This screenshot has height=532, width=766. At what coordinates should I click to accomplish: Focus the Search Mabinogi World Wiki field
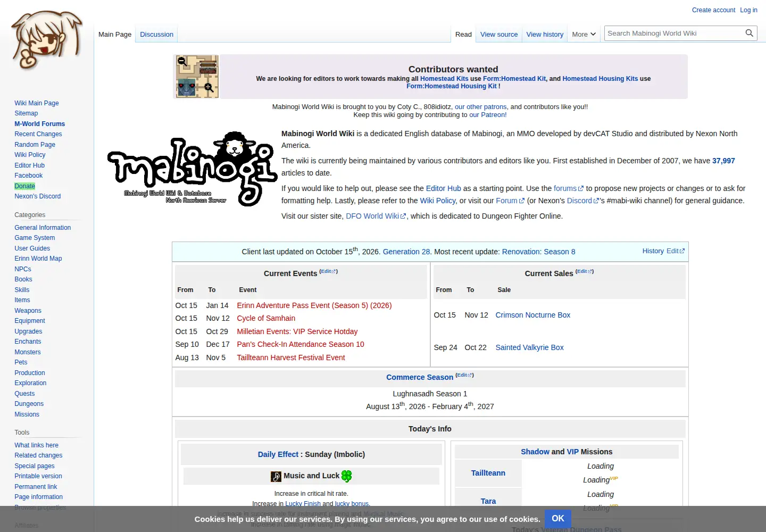click(675, 33)
